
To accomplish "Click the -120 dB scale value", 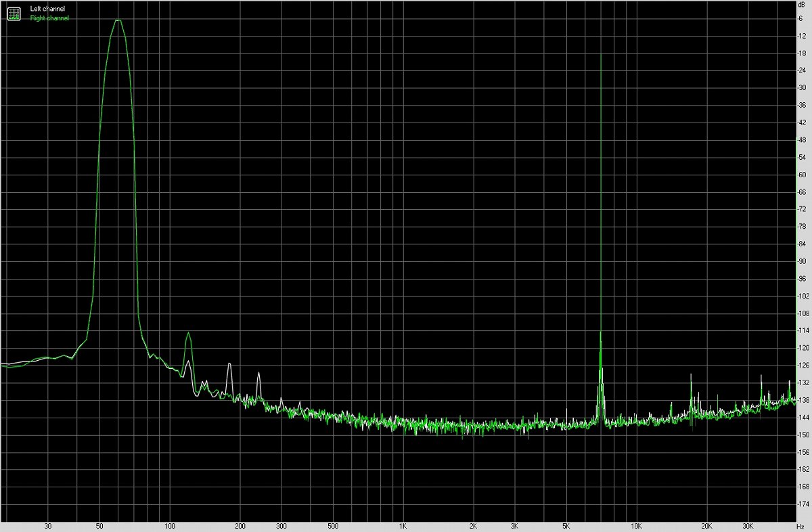I will point(804,348).
